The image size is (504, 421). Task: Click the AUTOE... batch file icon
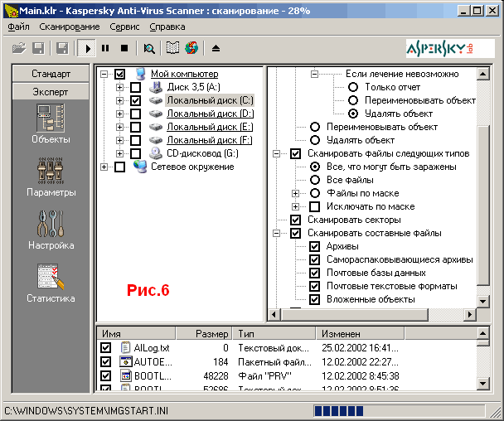tap(126, 362)
